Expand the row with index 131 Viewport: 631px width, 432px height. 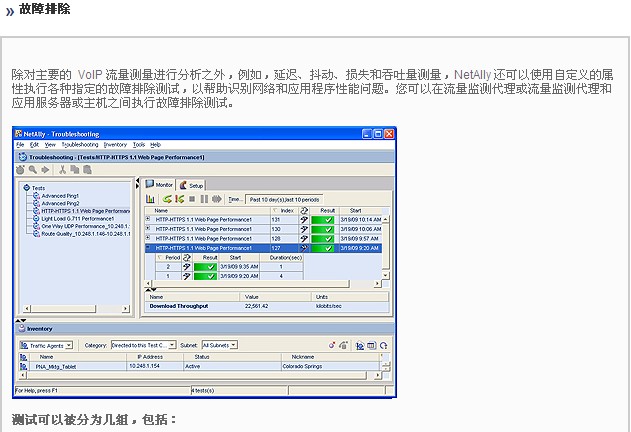pyautogui.click(x=149, y=219)
